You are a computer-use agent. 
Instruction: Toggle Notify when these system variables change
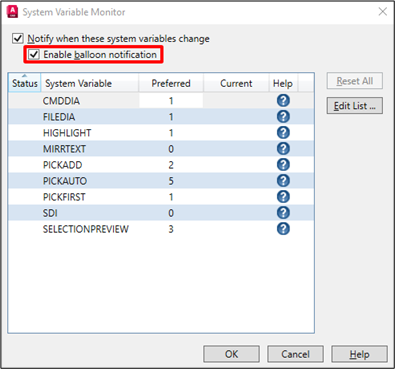[x=18, y=38]
